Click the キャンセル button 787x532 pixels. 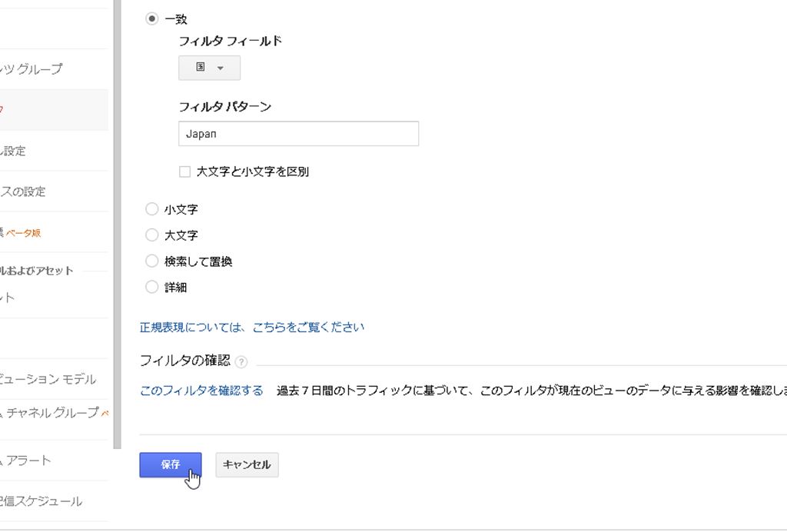click(247, 465)
